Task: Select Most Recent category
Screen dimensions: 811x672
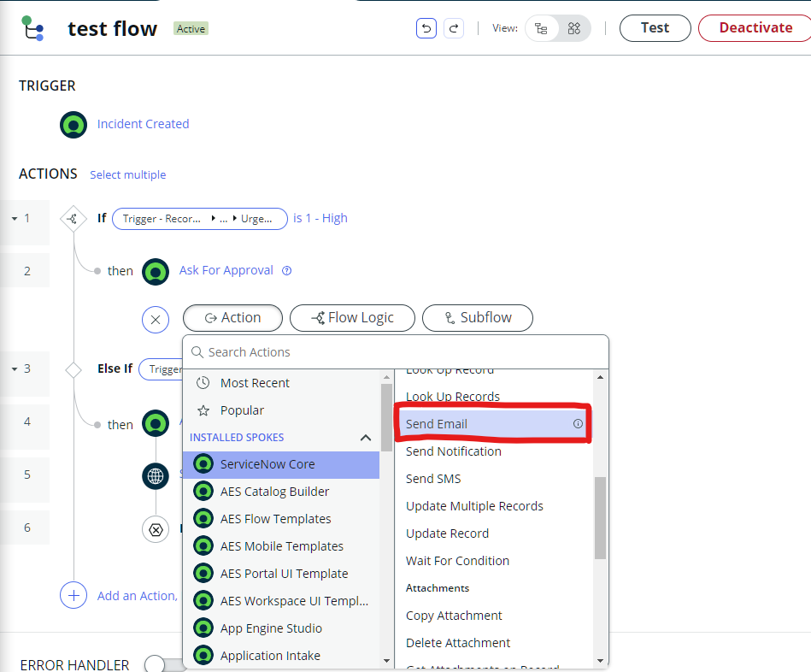Action: click(281, 383)
